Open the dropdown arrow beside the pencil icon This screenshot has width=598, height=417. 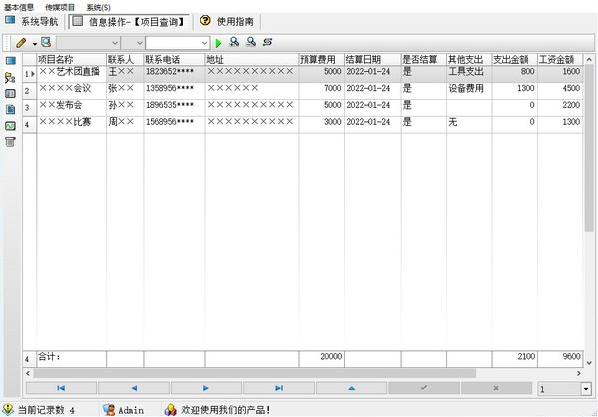pos(35,43)
